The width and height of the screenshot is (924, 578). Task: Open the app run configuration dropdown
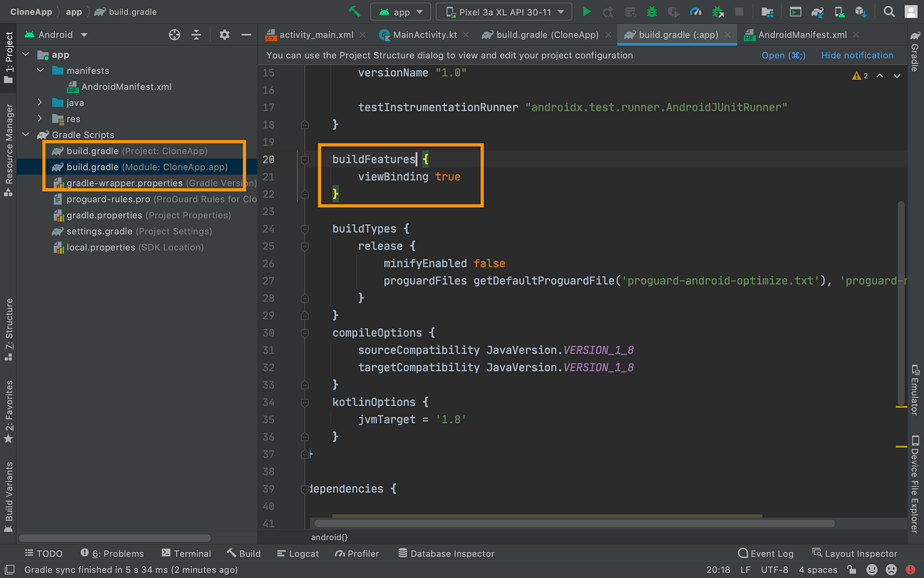coord(401,12)
